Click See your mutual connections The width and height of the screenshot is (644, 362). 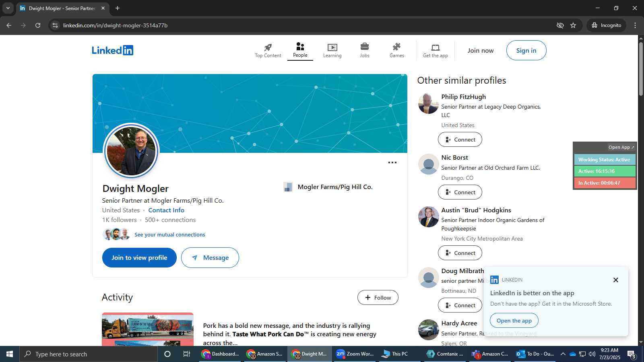(169, 234)
